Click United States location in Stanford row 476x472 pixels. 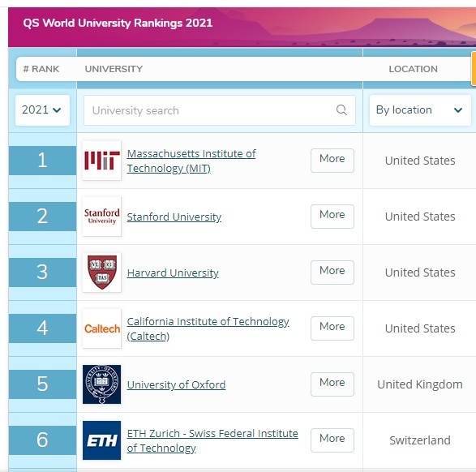420,217
